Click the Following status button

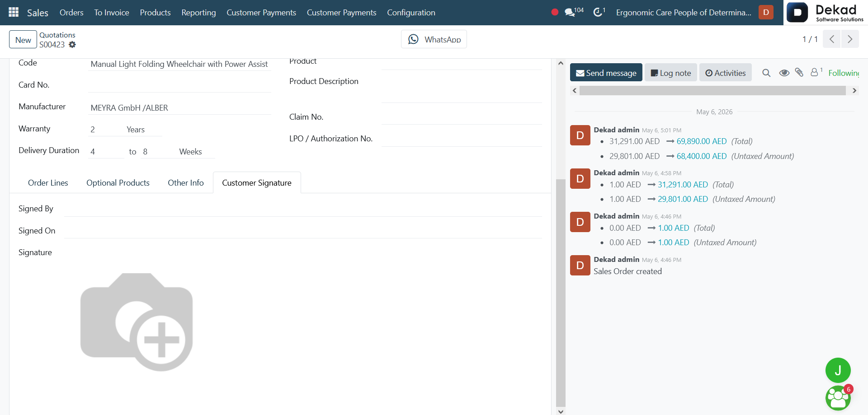point(844,73)
